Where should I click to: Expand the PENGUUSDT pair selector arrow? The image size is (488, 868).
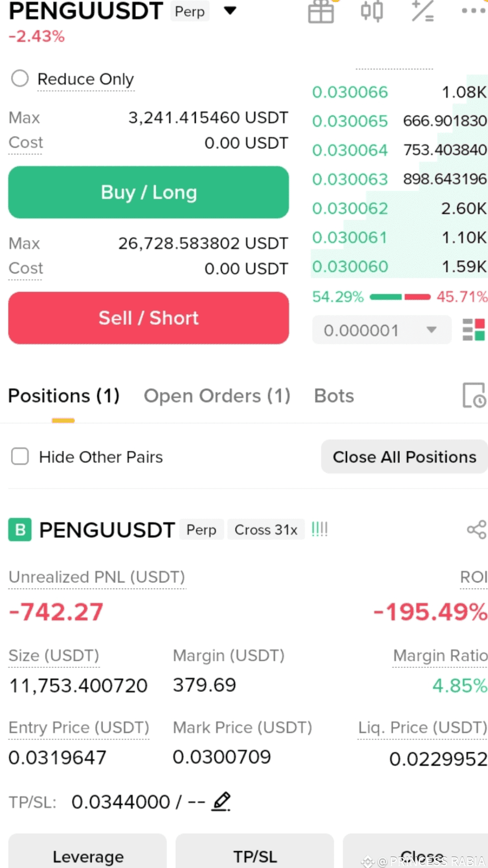coord(230,11)
